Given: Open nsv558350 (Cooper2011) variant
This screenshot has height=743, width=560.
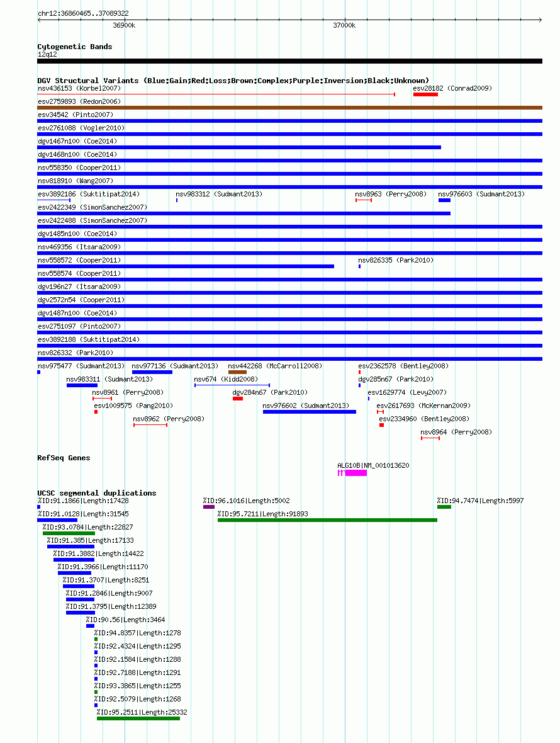Looking at the screenshot, I should [79, 167].
